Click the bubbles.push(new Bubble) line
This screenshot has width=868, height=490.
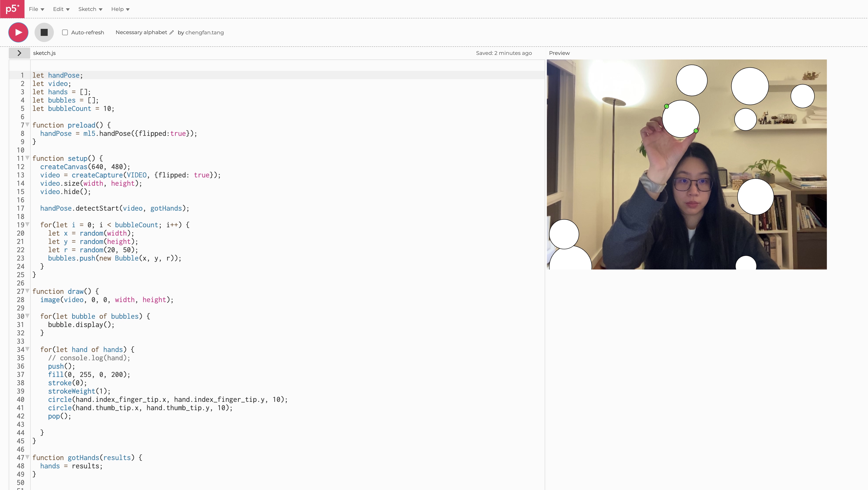coord(115,258)
